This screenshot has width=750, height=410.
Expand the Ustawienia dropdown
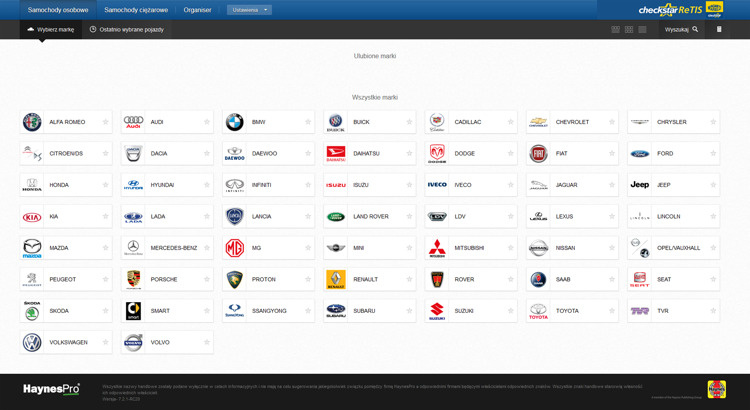pos(249,10)
